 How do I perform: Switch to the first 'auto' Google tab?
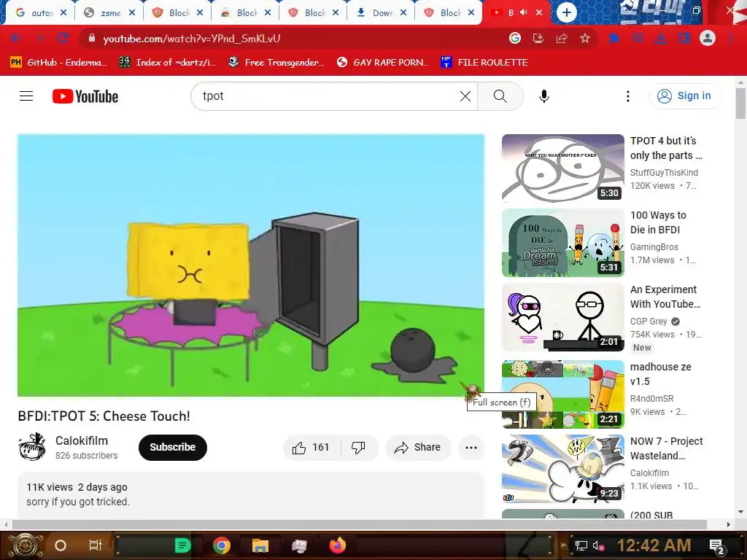click(40, 13)
